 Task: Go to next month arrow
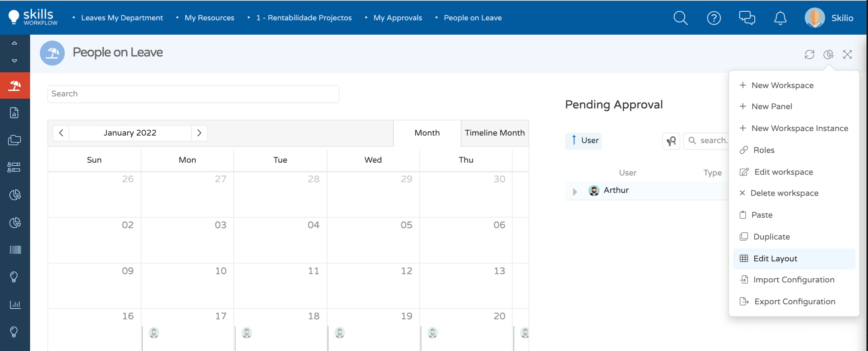pyautogui.click(x=199, y=133)
